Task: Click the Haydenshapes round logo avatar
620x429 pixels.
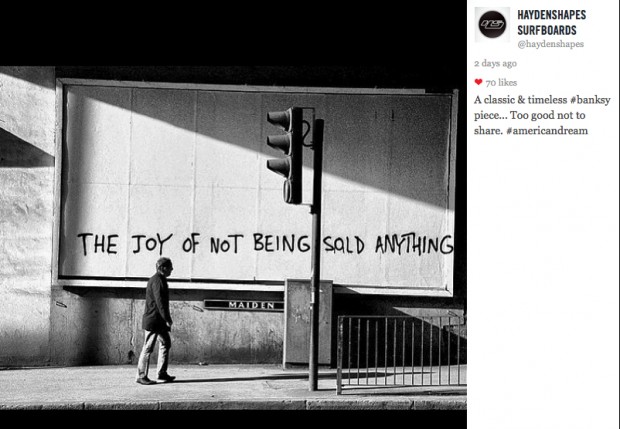Action: [x=492, y=24]
